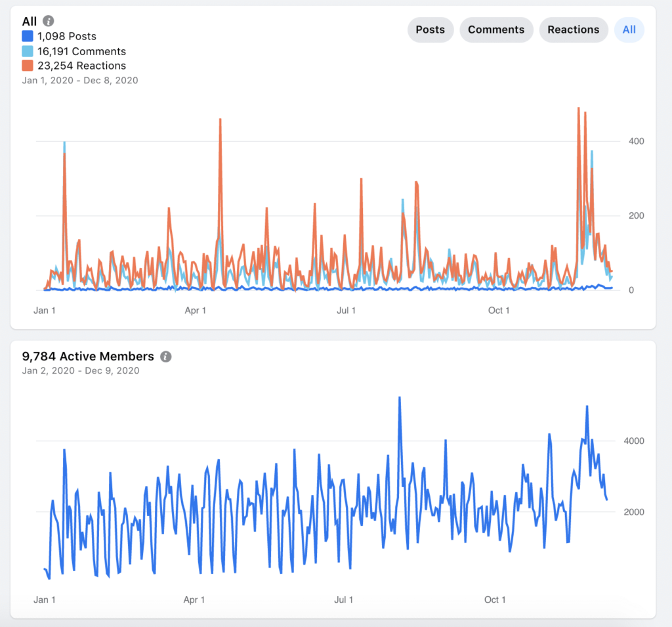This screenshot has height=627, width=672.
Task: Select the 16,191 Comments legend label
Action: point(81,51)
